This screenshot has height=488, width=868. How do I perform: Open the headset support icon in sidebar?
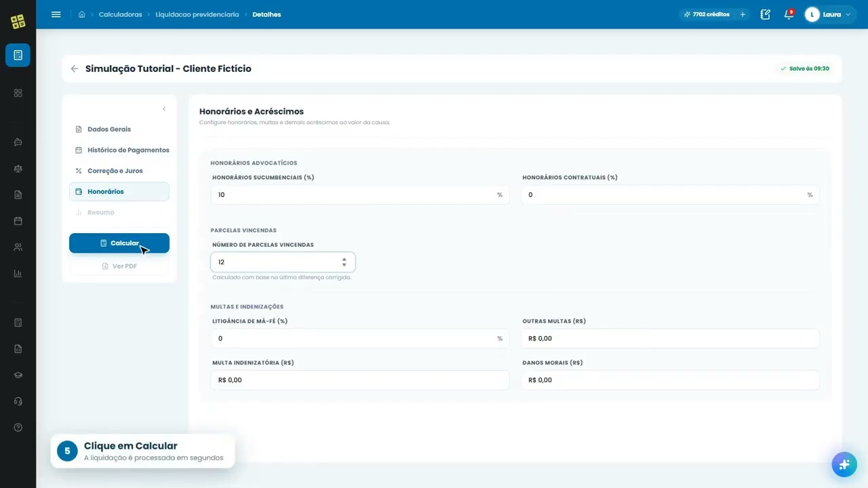(18, 401)
